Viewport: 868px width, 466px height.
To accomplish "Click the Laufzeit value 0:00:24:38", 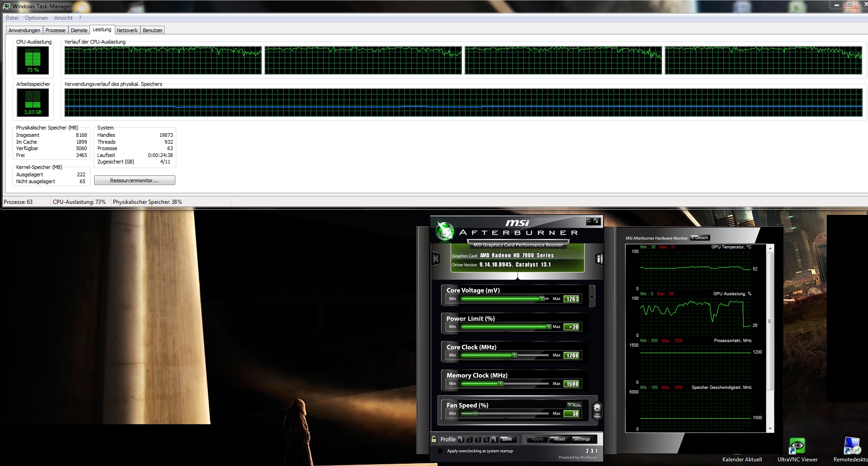I will (160, 155).
